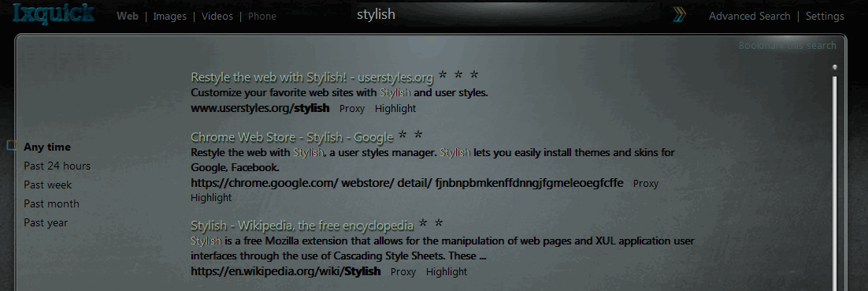Open userstyles.org result via Proxy

pos(352,109)
